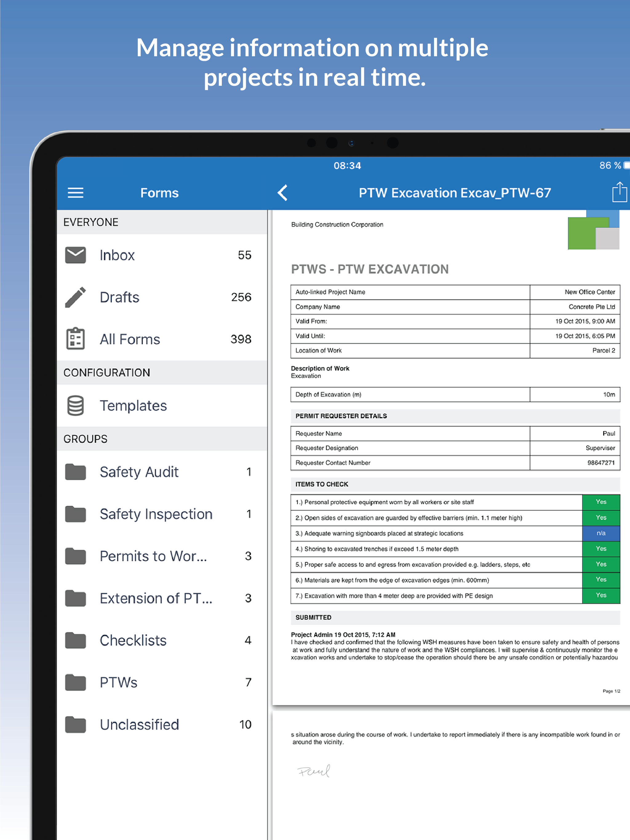Click the "19 Oct 2015, 9:00 AM" value
Image resolution: width=630 pixels, height=840 pixels.
pyautogui.click(x=585, y=321)
